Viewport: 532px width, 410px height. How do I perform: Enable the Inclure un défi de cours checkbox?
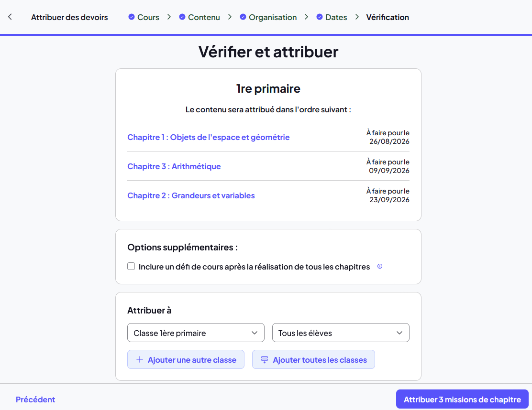click(x=131, y=266)
